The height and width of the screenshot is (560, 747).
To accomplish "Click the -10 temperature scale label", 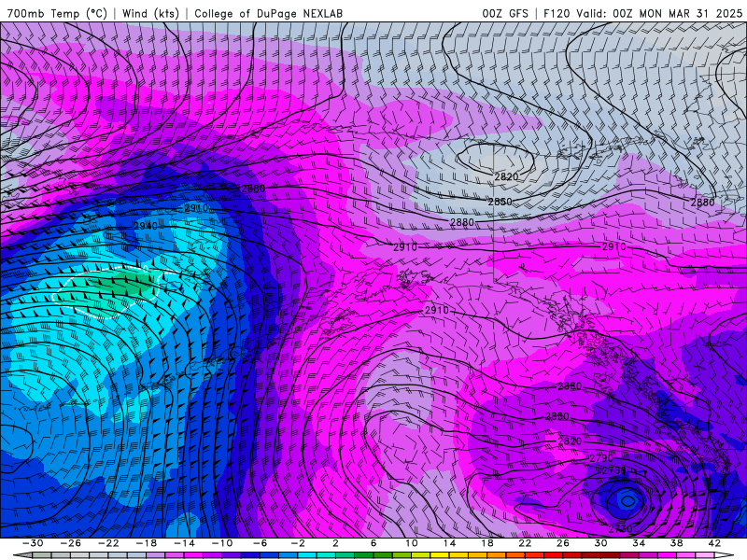I will click(x=222, y=543).
